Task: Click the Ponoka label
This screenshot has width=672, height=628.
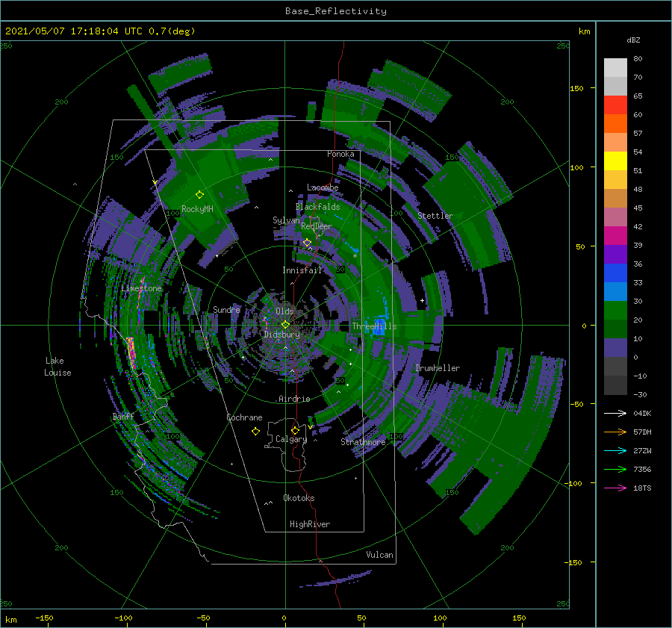Action: pos(340,154)
